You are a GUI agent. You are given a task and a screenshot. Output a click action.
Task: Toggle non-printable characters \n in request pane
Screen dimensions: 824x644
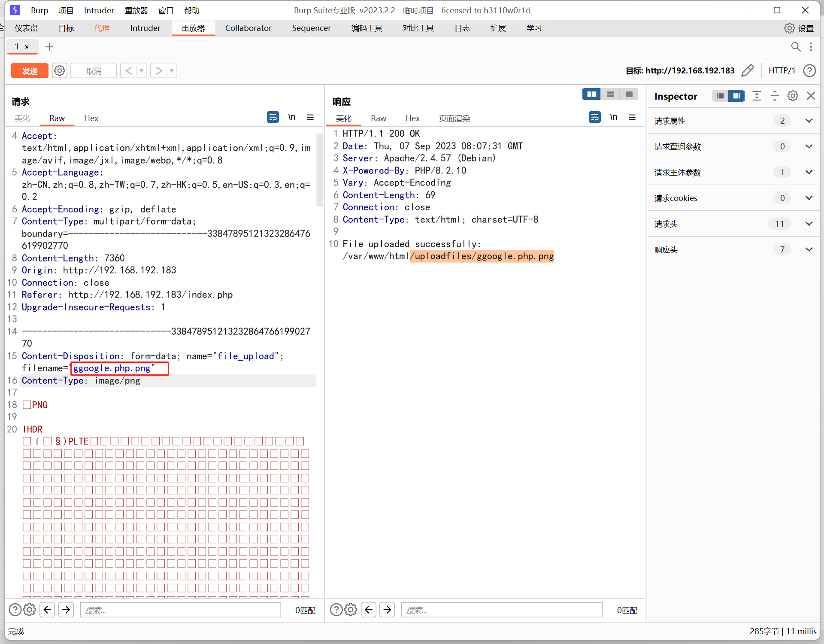pyautogui.click(x=292, y=117)
